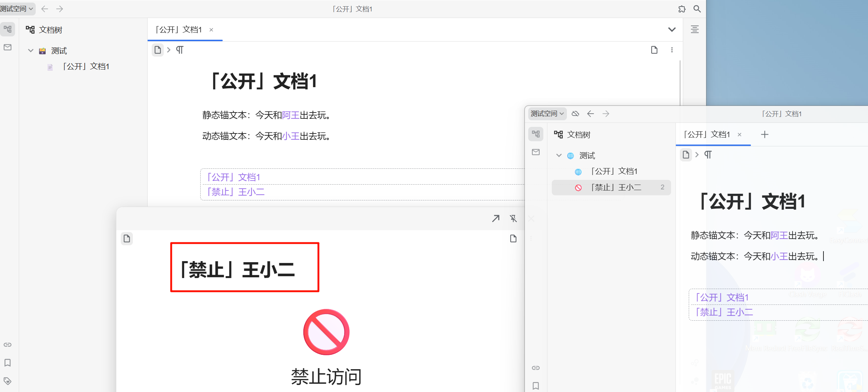This screenshot has height=392, width=868.
Task: Click the 「禁止」王小二 title in popover
Action: [x=237, y=270]
